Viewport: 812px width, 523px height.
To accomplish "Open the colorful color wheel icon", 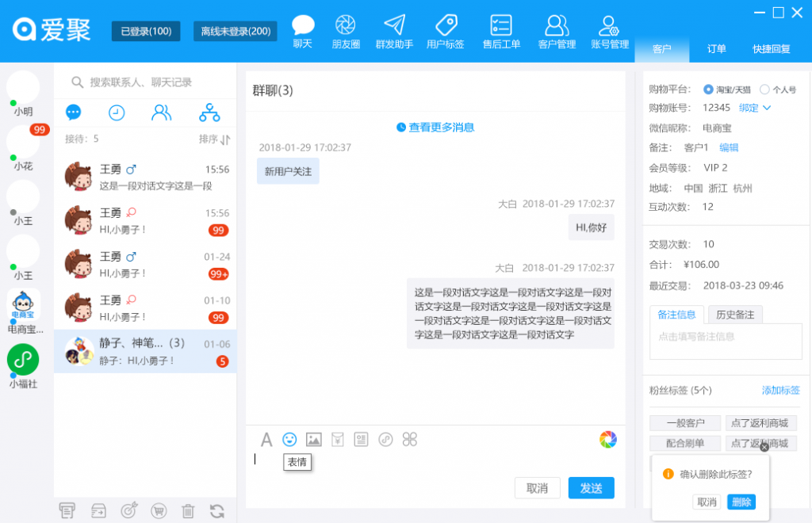I will tap(608, 439).
